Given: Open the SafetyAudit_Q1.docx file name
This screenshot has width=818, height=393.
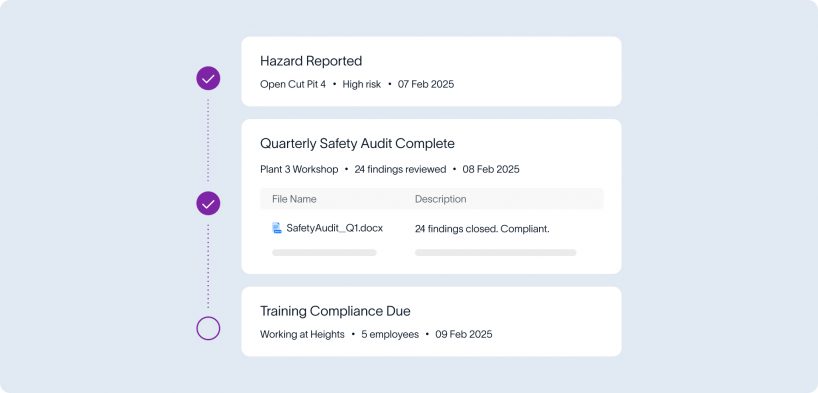Looking at the screenshot, I should pyautogui.click(x=334, y=228).
